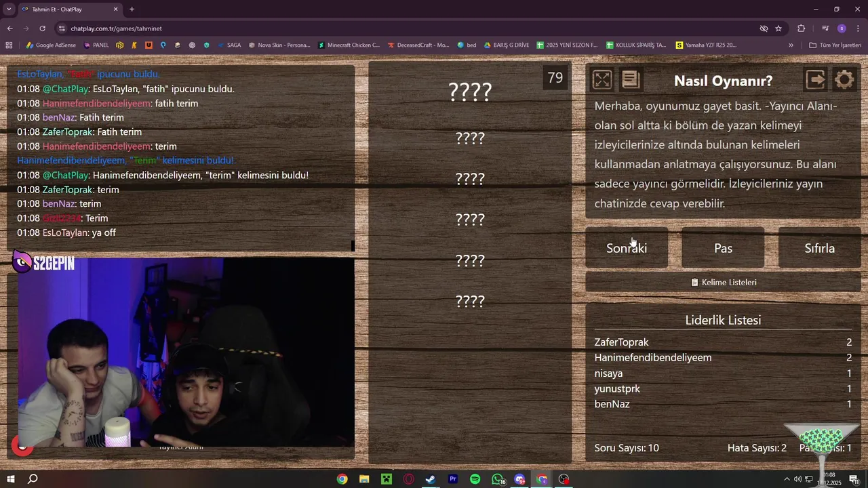Open the DeceasedCraft bookmark
Viewport: 868px width, 488px height.
pos(418,45)
